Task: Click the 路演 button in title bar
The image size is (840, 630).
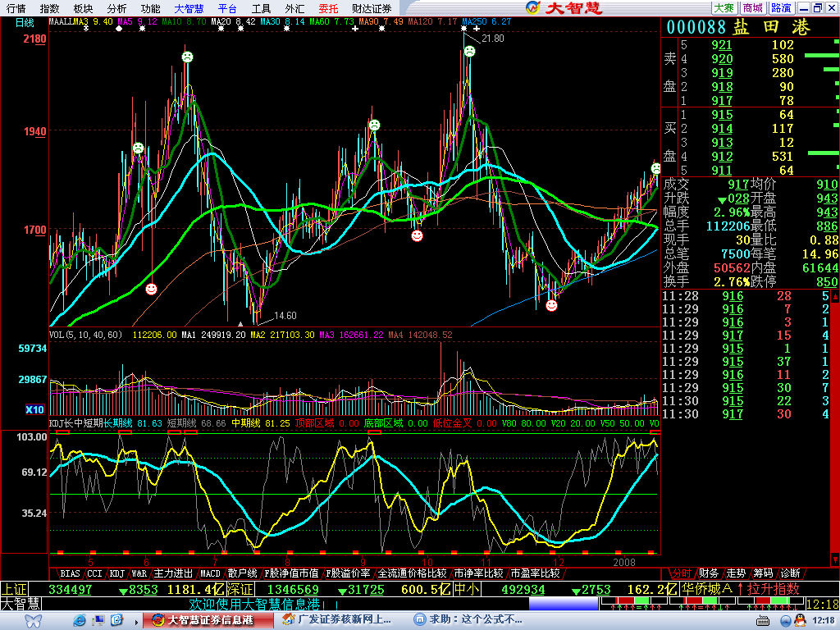Action: (781, 7)
